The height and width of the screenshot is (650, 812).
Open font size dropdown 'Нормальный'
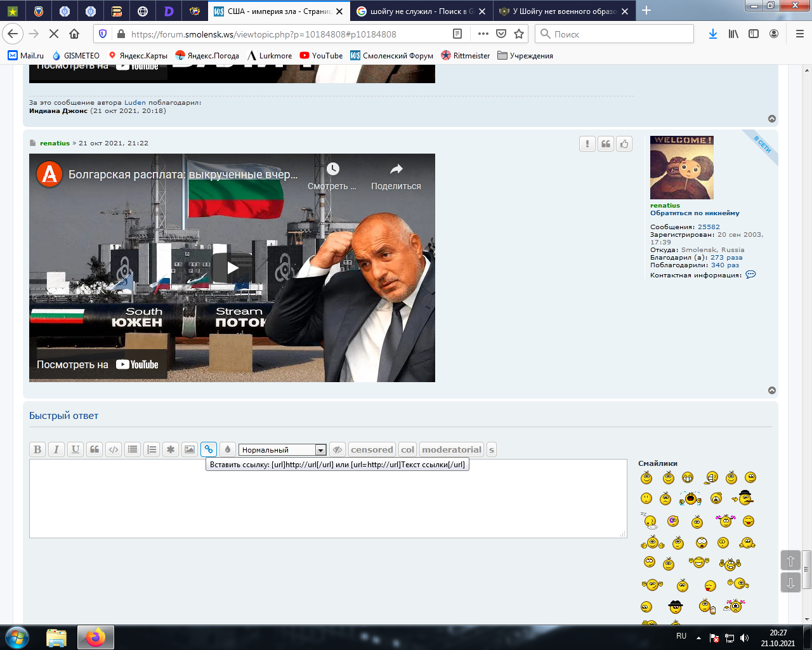(282, 450)
